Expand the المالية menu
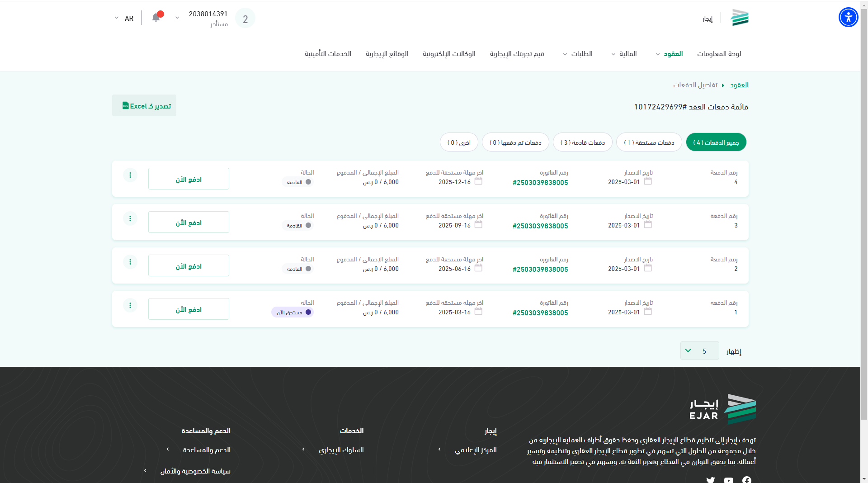 coord(625,54)
